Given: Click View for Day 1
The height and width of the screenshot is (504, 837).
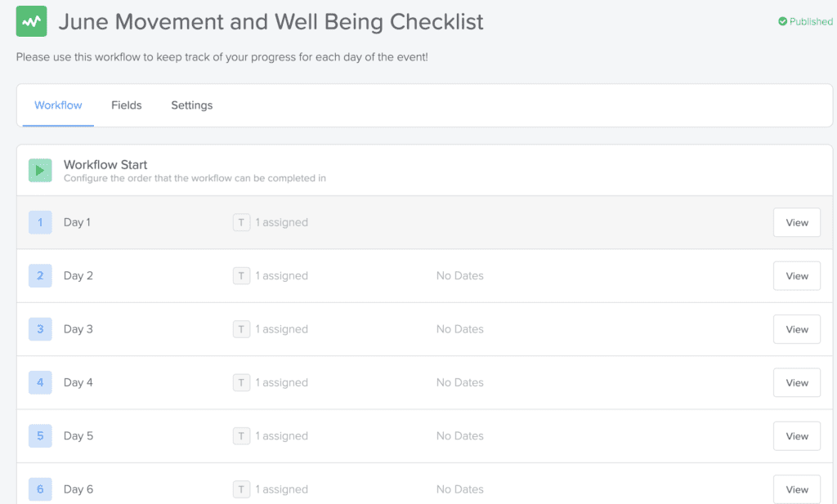Looking at the screenshot, I should (796, 222).
